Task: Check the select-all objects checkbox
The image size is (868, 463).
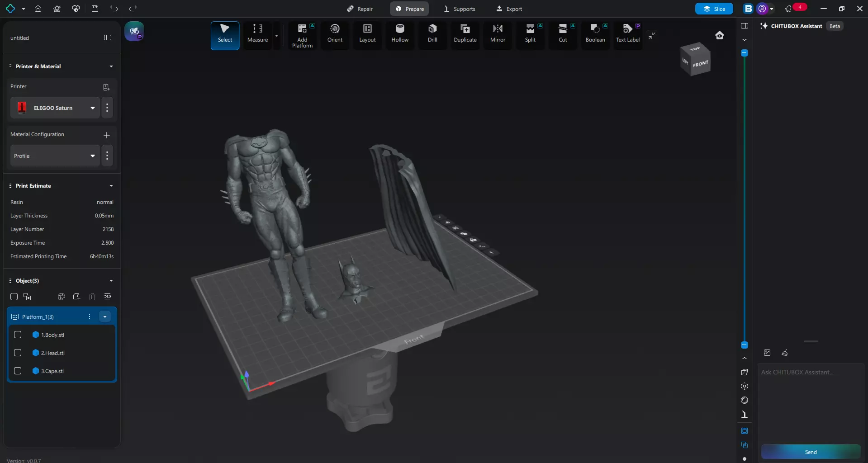Action: [x=14, y=297]
